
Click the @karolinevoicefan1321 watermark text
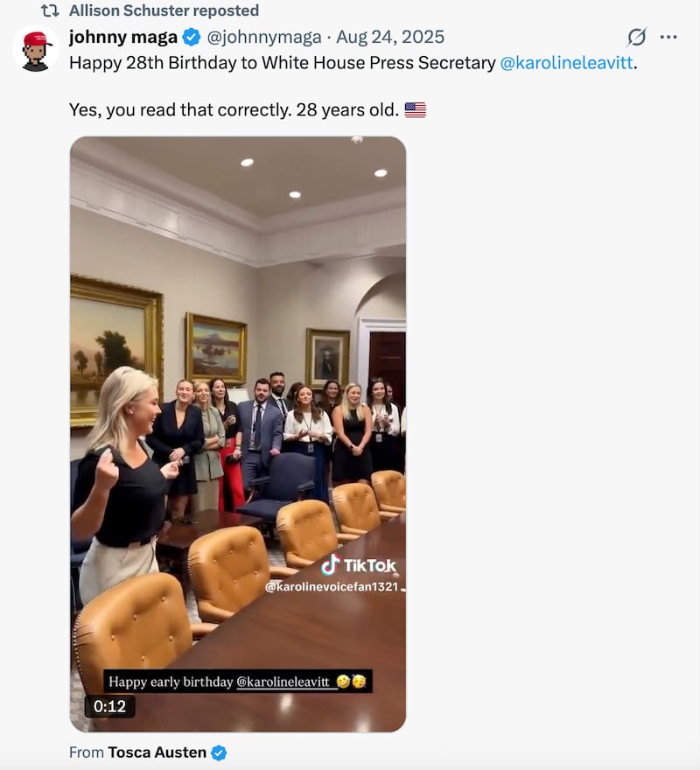pyautogui.click(x=332, y=587)
